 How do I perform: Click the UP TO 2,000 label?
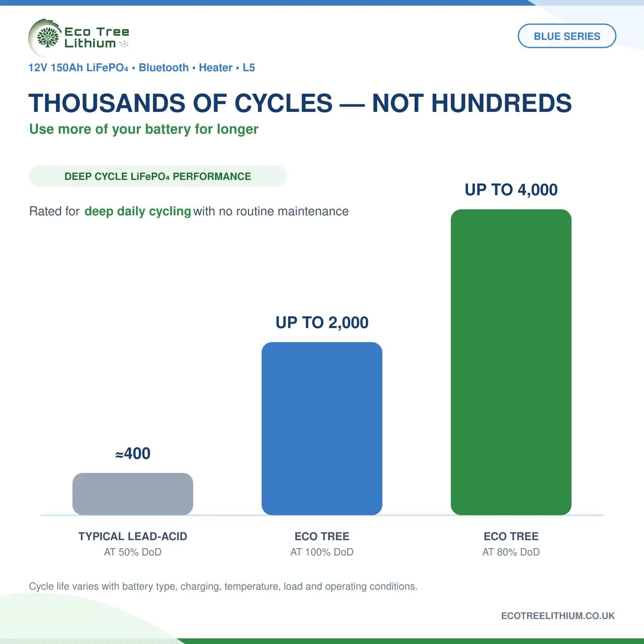322,322
